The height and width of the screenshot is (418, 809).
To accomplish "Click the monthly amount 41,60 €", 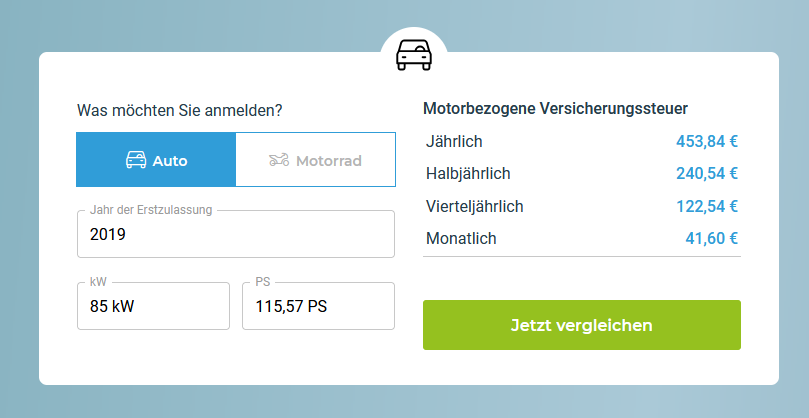I will tap(711, 239).
